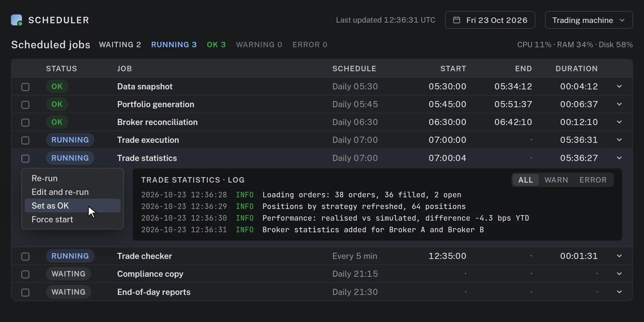
Task: Tick the Compliance copy checkbox
Action: [x=25, y=274]
